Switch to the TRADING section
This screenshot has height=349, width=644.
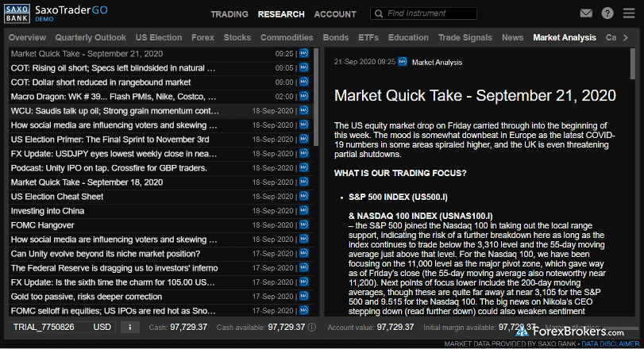[229, 14]
